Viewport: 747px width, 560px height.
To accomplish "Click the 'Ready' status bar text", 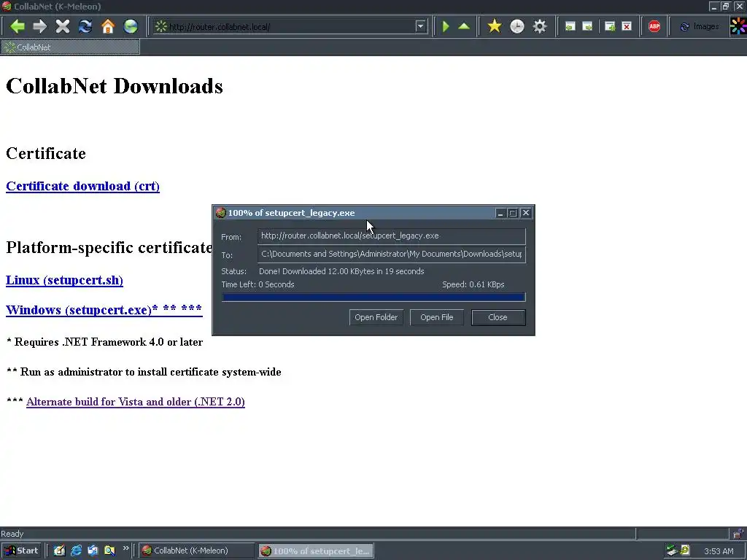I will [12, 533].
